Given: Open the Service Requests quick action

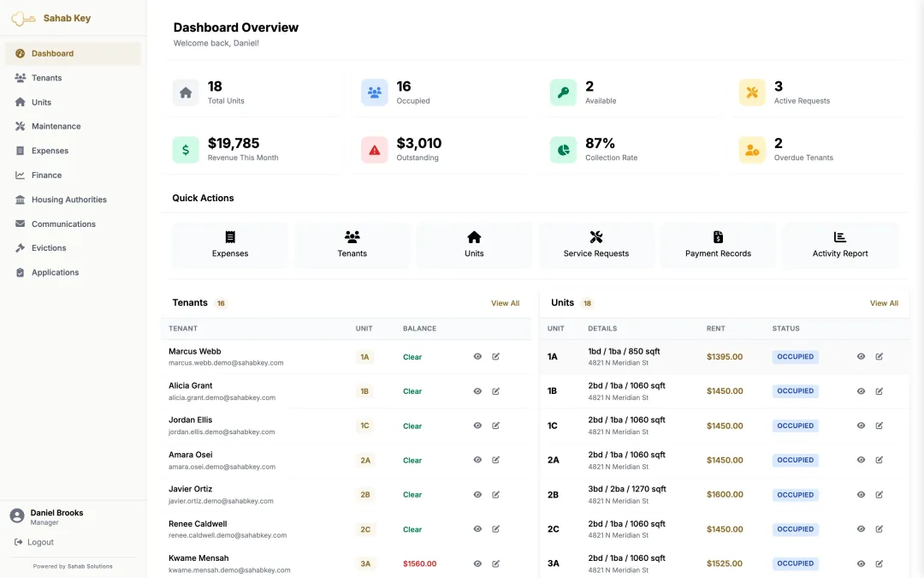Looking at the screenshot, I should pyautogui.click(x=595, y=245).
